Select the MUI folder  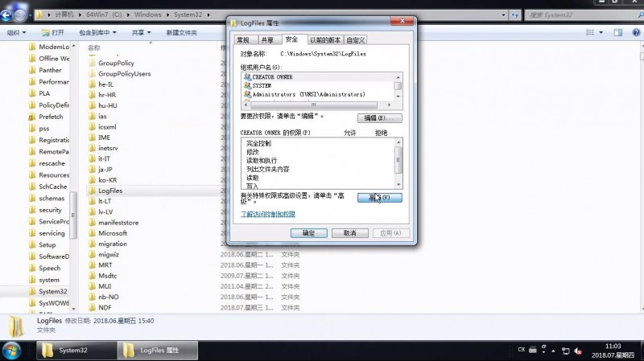pyautogui.click(x=105, y=286)
